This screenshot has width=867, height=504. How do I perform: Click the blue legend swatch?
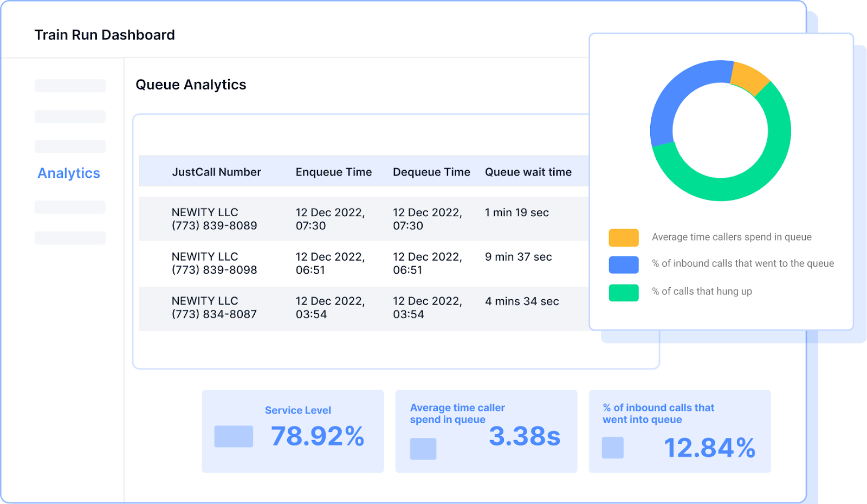(623, 264)
